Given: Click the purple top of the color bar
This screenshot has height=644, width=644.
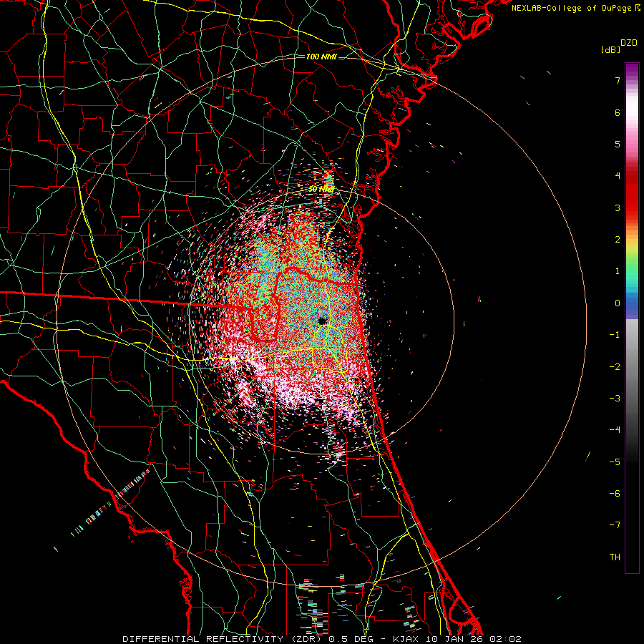Looking at the screenshot, I should click(x=632, y=69).
